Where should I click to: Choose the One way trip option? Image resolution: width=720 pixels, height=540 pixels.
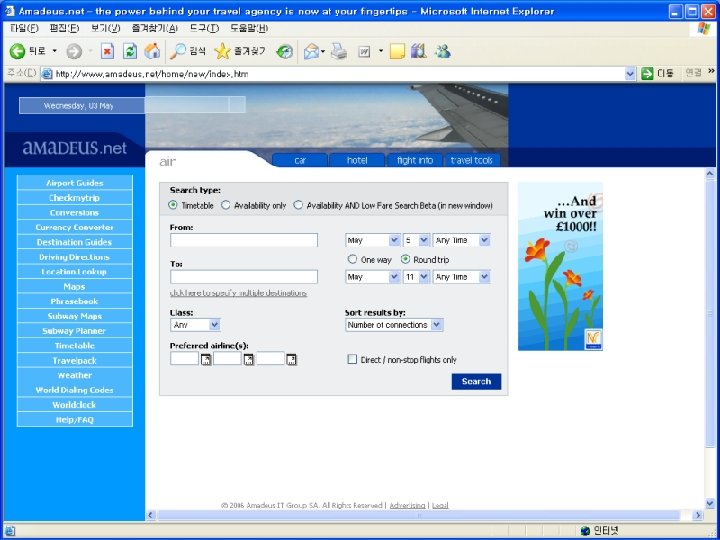(352, 259)
